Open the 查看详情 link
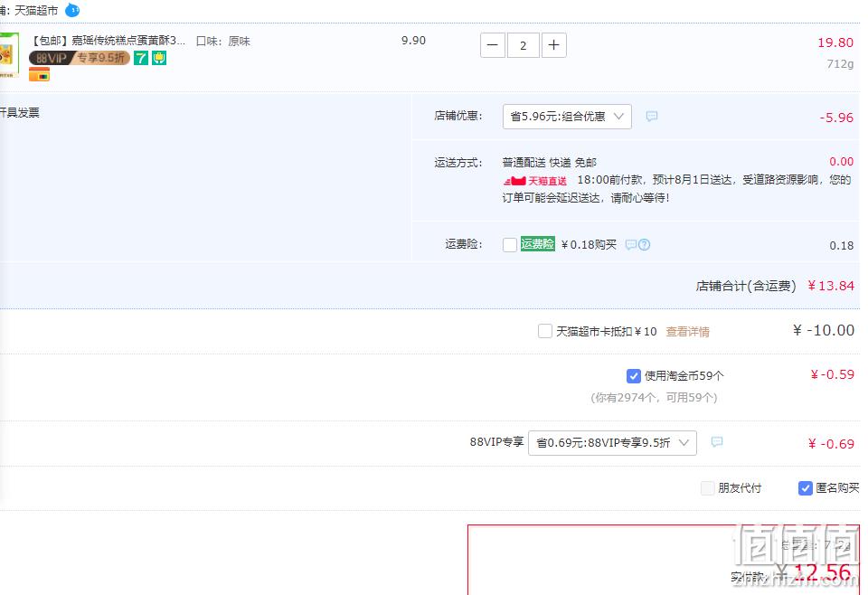This screenshot has width=868, height=595. (687, 332)
